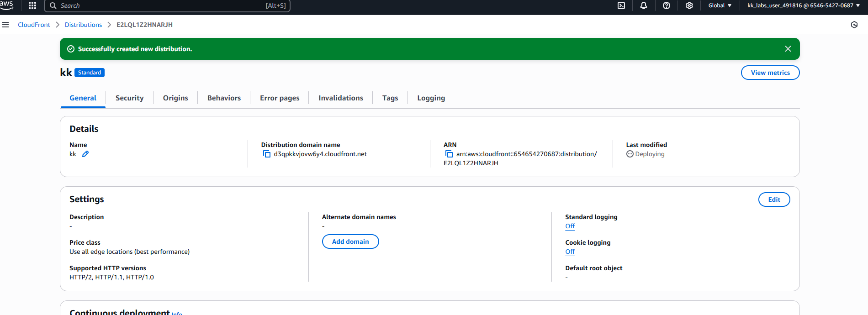This screenshot has height=315, width=868.
Task: Focus the AWS search field
Action: 167,5
